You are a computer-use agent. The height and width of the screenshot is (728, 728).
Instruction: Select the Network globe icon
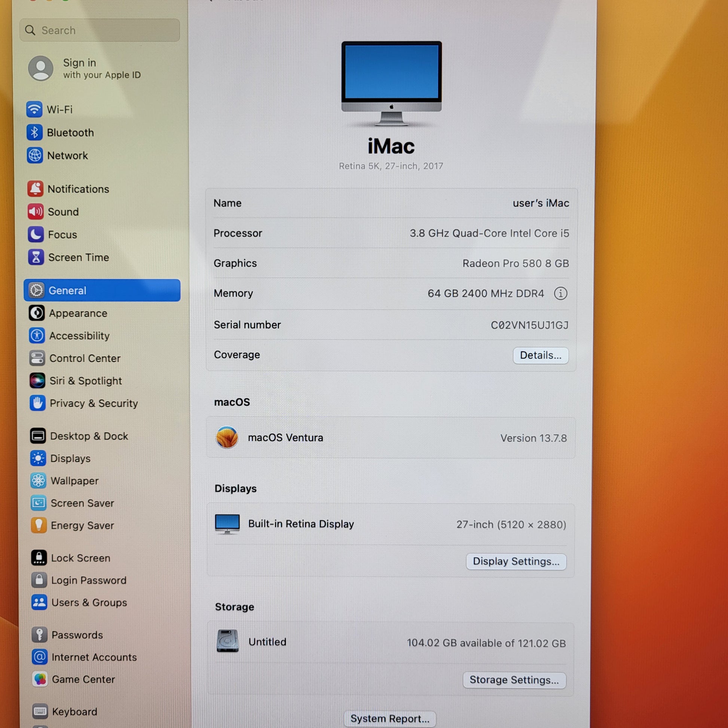click(35, 155)
